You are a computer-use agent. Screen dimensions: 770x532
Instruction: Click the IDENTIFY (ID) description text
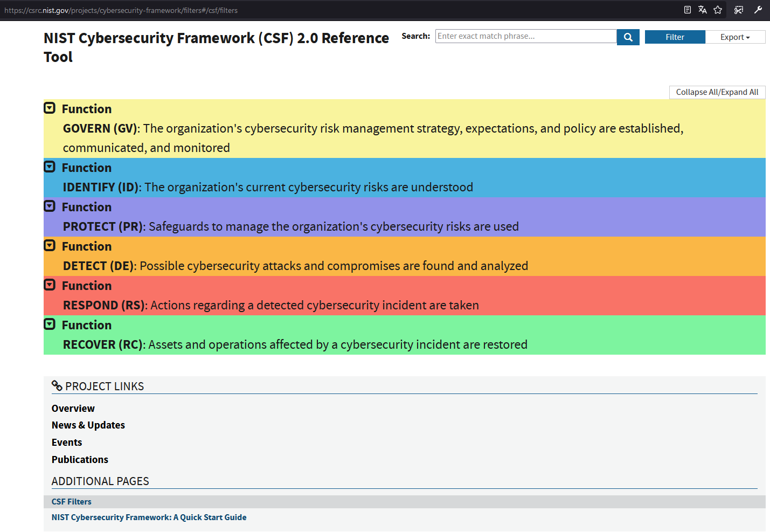tap(268, 187)
